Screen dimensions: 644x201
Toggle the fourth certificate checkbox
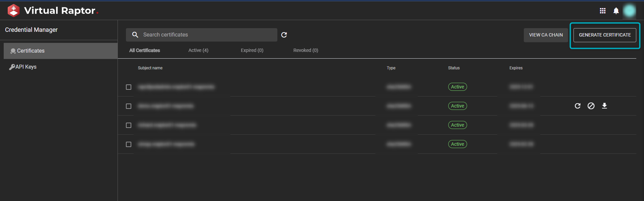(x=129, y=144)
